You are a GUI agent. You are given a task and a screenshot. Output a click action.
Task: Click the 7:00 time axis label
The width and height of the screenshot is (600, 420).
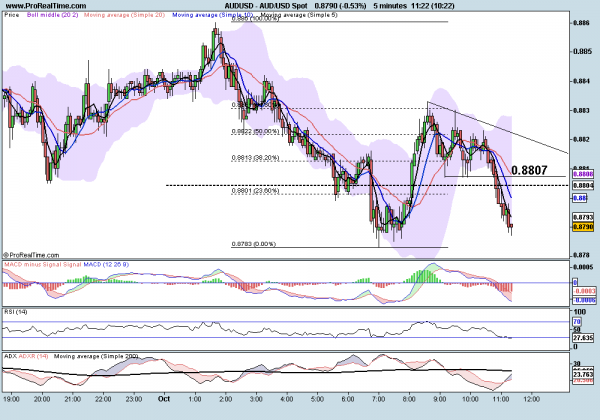coord(378,399)
